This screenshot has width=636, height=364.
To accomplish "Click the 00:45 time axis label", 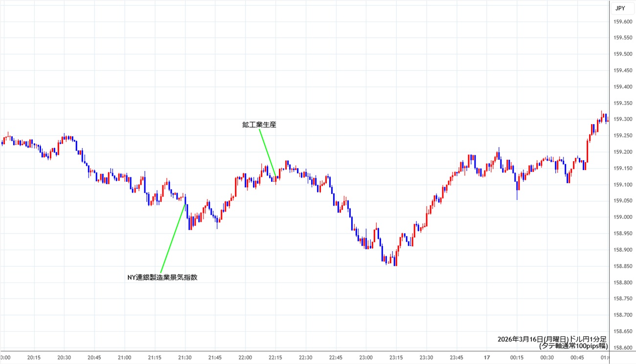I will tap(577, 357).
